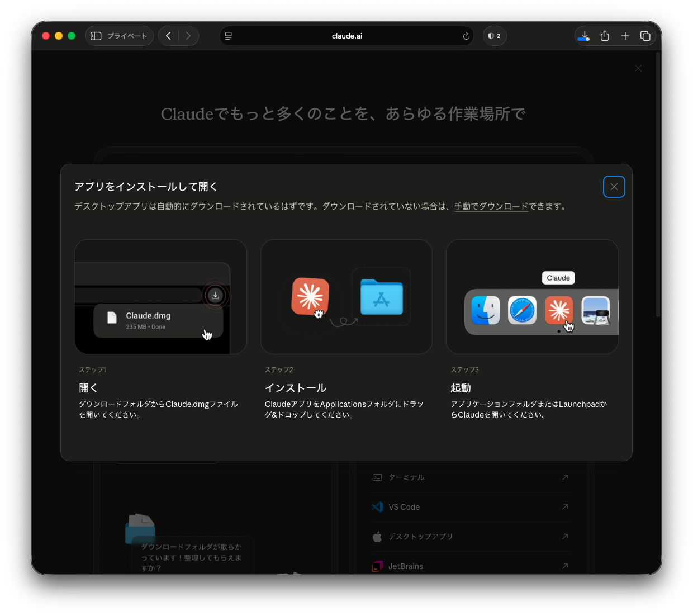Open the VS Code row

point(471,507)
